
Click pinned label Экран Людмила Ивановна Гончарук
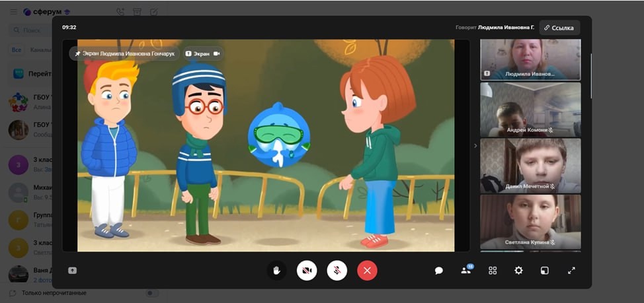[x=124, y=53]
